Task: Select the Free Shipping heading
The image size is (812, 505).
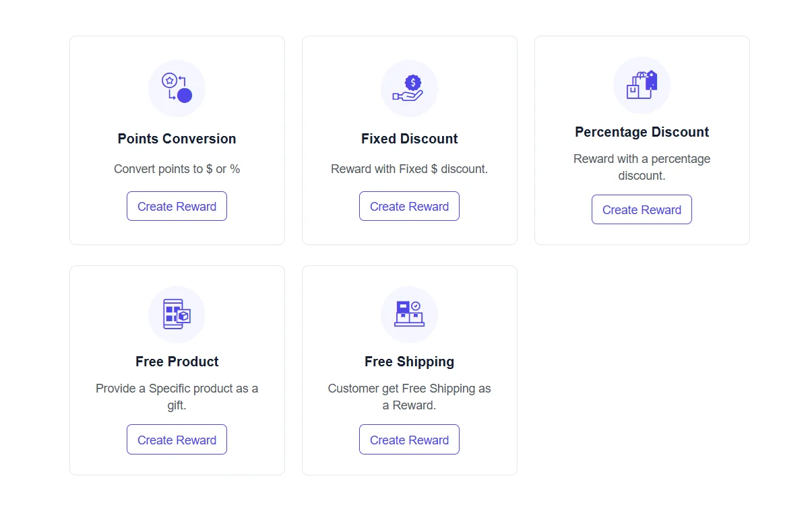Action: point(409,362)
